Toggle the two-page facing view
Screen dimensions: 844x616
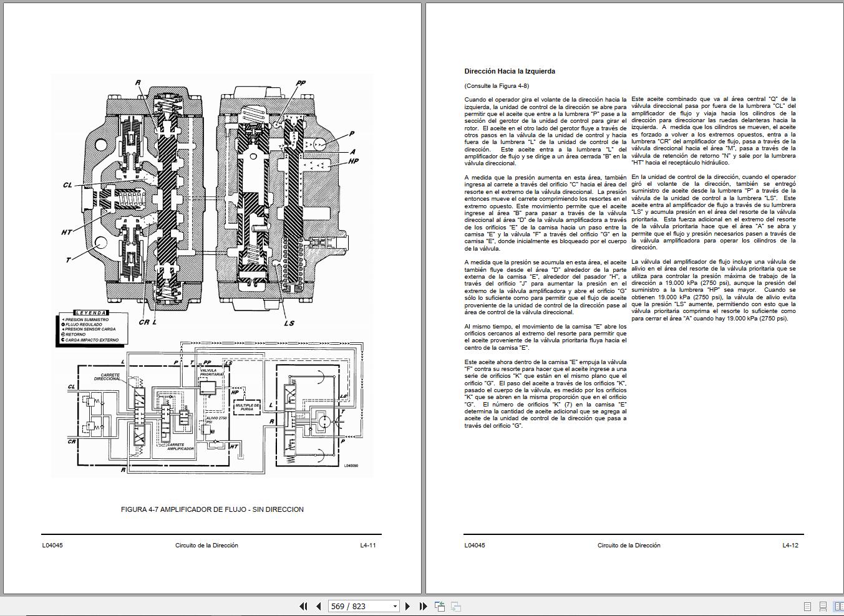(838, 606)
